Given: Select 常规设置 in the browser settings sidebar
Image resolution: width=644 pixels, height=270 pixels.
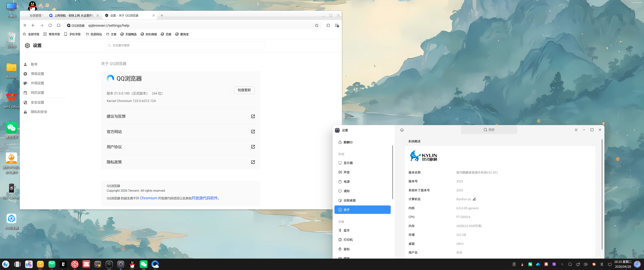Looking at the screenshot, I should click(37, 74).
